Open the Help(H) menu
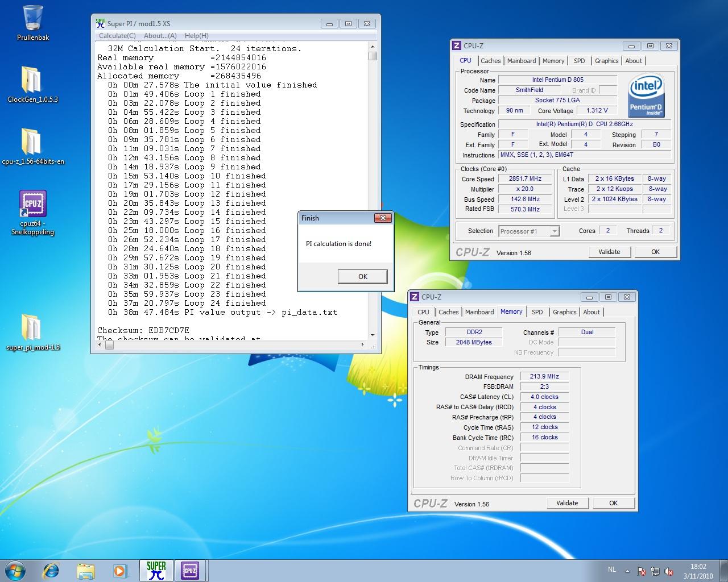Image resolution: width=728 pixels, height=582 pixels. (x=196, y=35)
